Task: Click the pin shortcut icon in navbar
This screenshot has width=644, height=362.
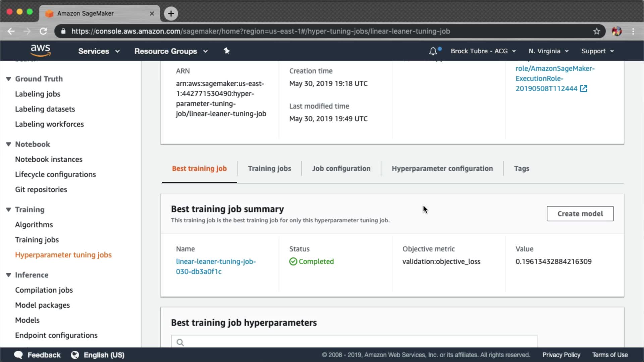Action: tap(227, 51)
